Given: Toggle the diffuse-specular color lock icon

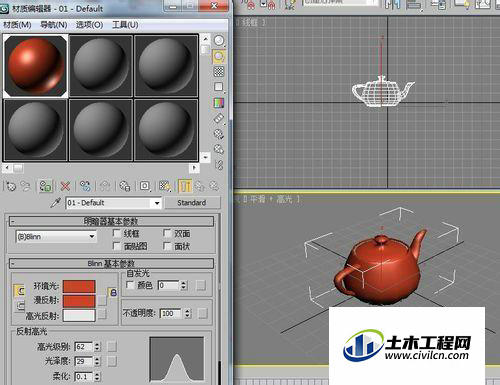Looking at the screenshot, I should [20, 305].
